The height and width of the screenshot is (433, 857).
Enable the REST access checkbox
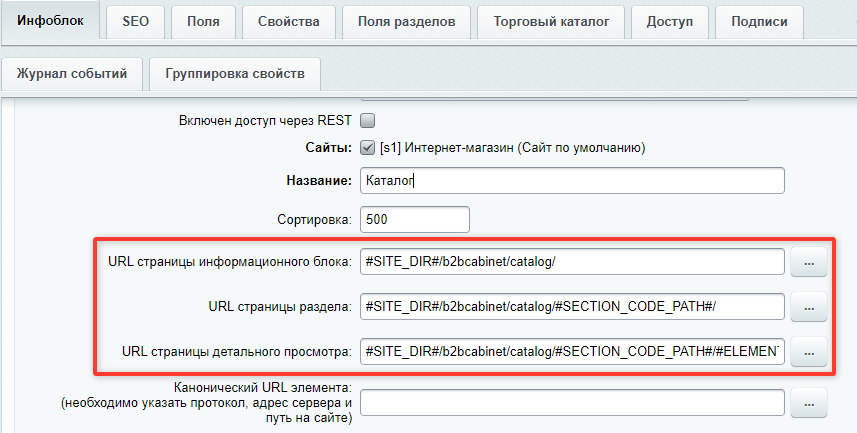(367, 120)
